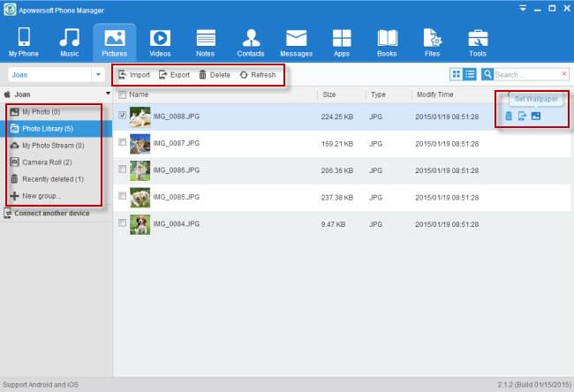Click the Import button
Screen dimensions: 574x392
(134, 75)
